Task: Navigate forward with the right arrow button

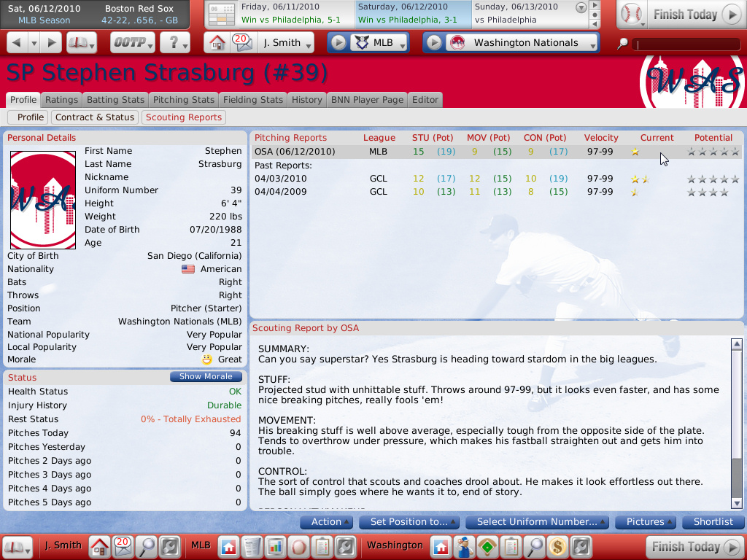Action: (x=51, y=43)
